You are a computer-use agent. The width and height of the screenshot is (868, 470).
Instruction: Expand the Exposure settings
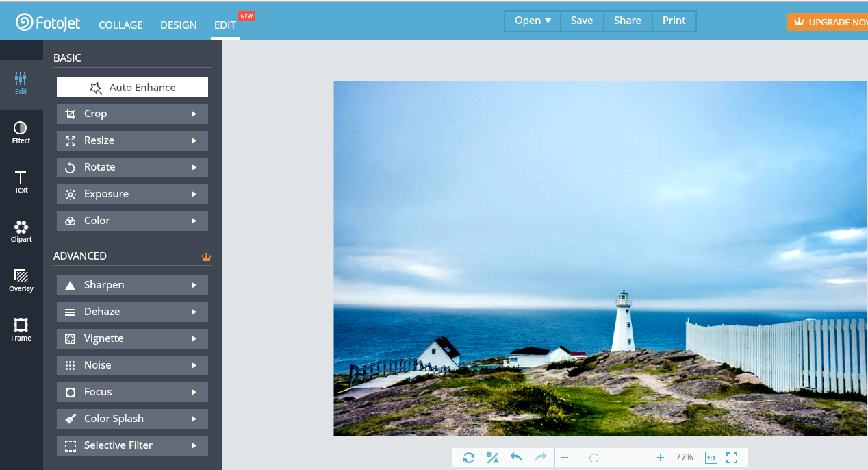click(132, 194)
